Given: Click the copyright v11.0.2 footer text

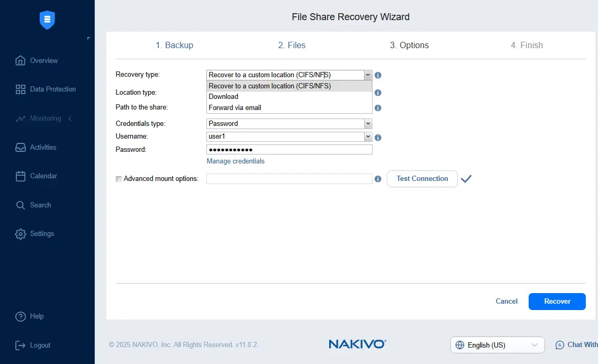Looking at the screenshot, I should [184, 344].
